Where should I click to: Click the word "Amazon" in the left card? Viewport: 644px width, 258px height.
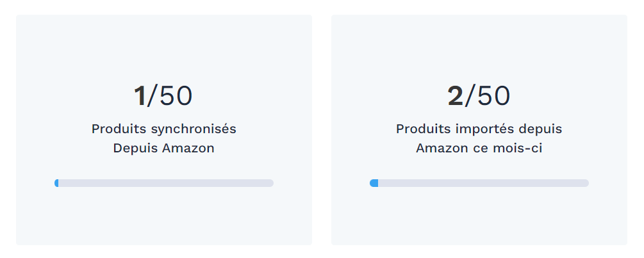[188, 148]
